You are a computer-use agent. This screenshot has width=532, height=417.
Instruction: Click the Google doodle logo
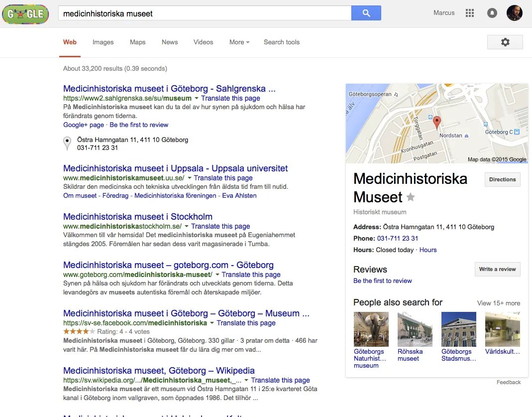[x=25, y=14]
